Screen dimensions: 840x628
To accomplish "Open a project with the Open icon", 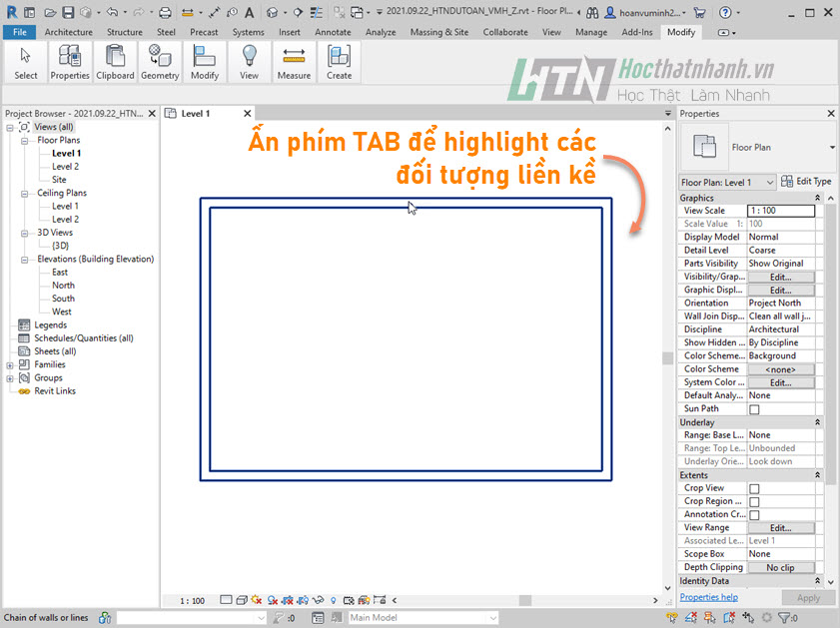I will coord(50,12).
